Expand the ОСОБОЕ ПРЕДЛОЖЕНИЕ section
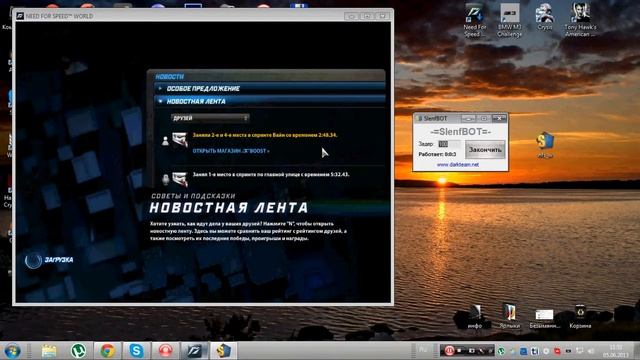This screenshot has height=360, width=640. coord(269,89)
